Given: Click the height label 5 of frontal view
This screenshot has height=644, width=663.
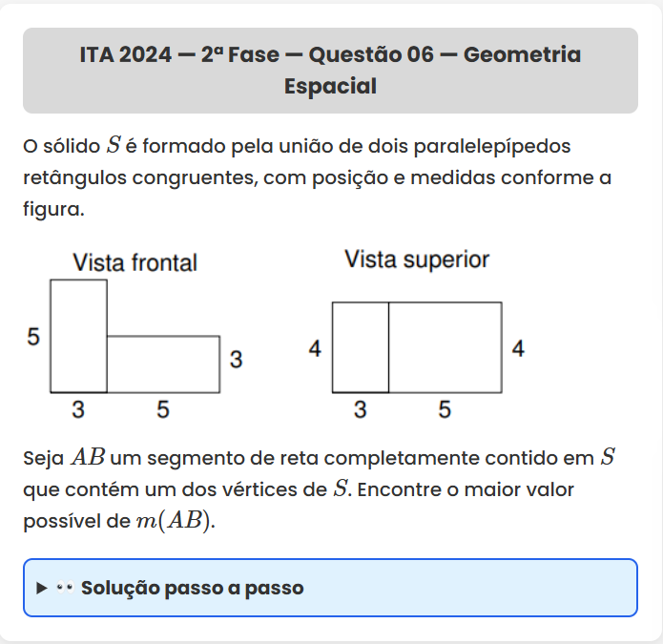Looking at the screenshot, I should (x=32, y=337).
